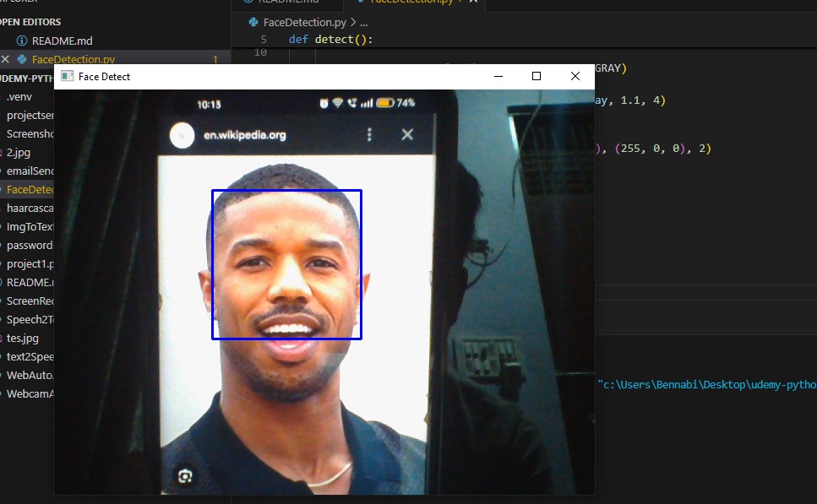
Task: Collapse the UDEMY-PYTH project folder header
Action: (26, 79)
